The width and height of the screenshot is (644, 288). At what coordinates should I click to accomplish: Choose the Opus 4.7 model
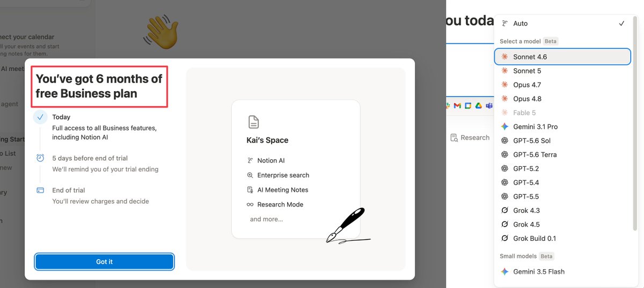tap(562, 85)
